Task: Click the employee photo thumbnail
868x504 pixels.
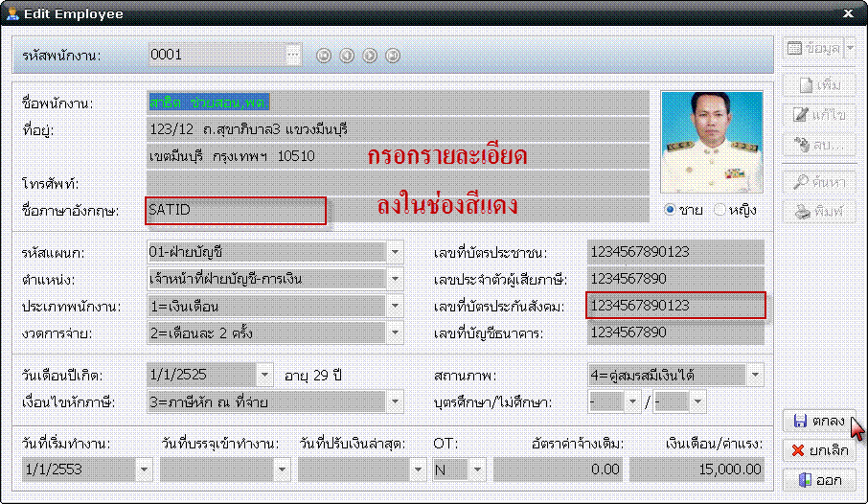Action: (712, 142)
